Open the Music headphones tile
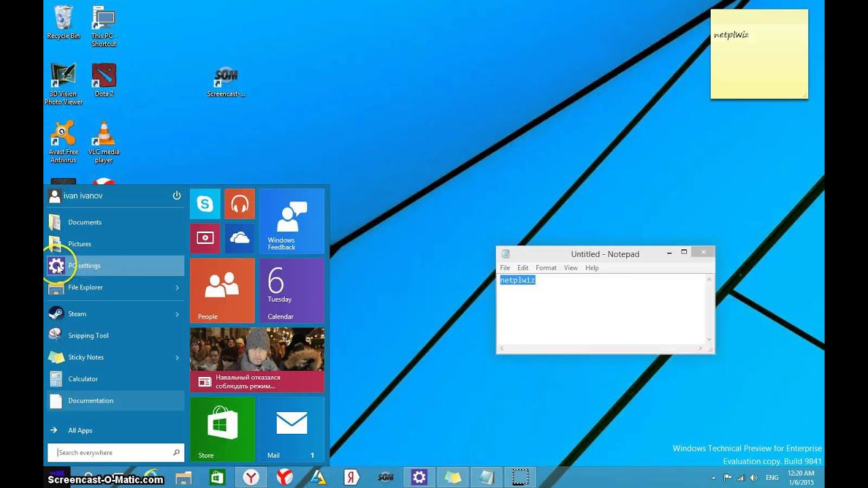The height and width of the screenshot is (488, 868). [x=239, y=203]
